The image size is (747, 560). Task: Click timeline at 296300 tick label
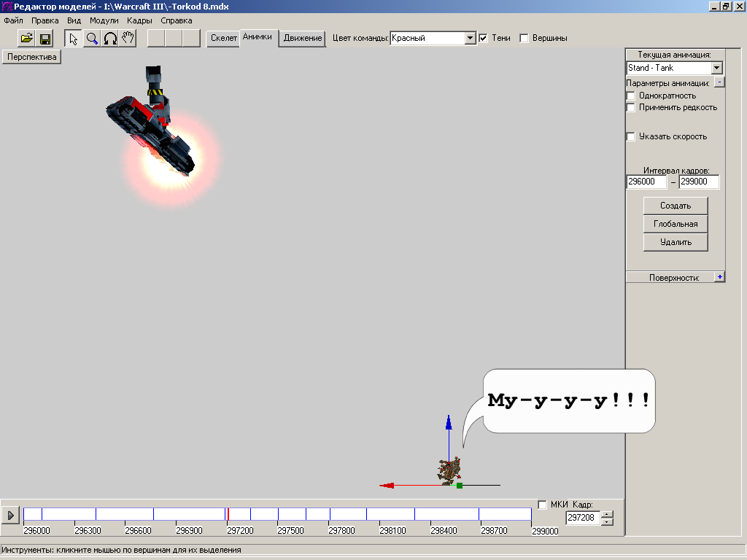coord(88,531)
